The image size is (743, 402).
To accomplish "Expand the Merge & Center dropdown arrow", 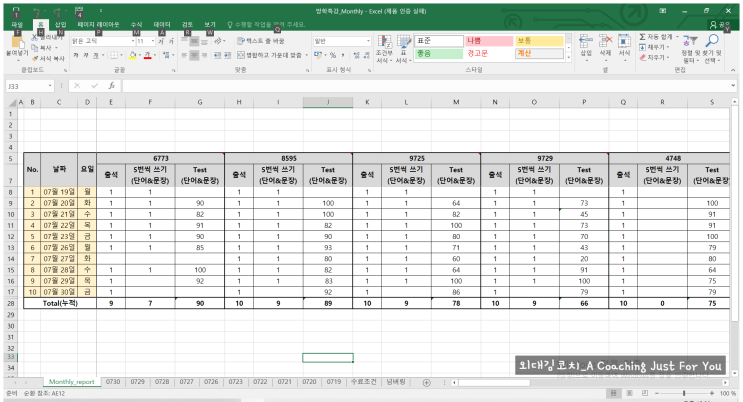I will [x=307, y=55].
